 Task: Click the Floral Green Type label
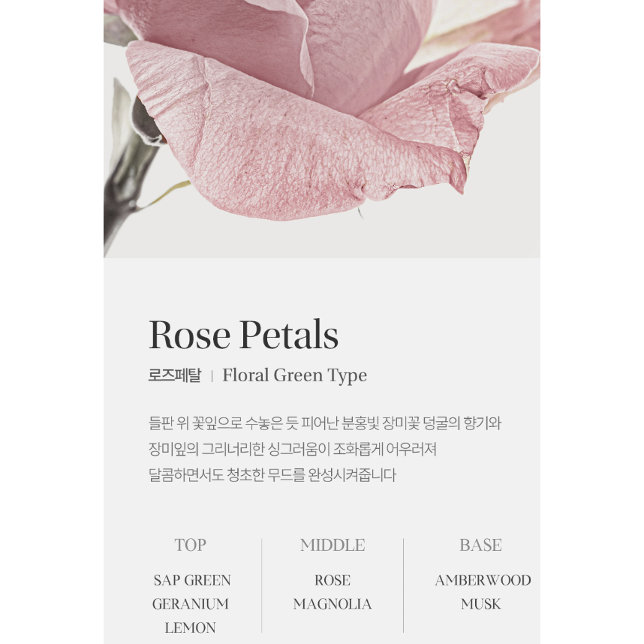pos(294,375)
